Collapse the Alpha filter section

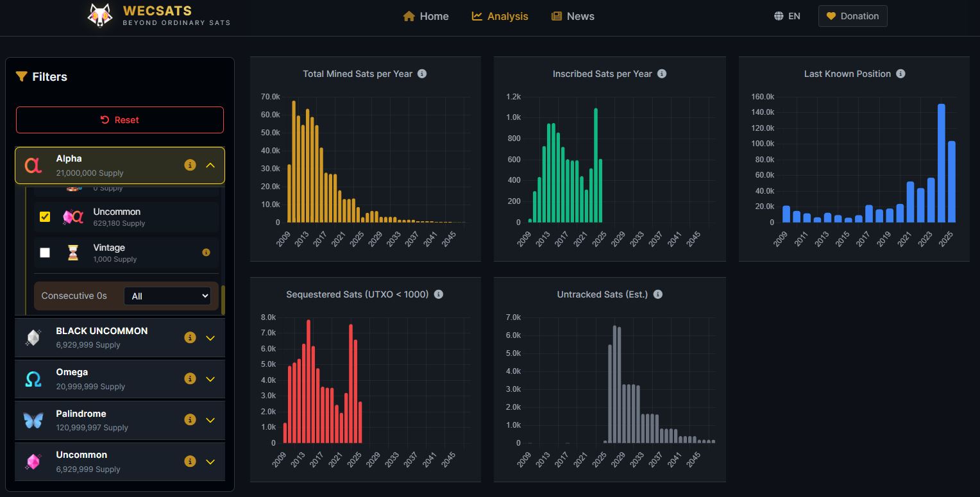(x=210, y=165)
